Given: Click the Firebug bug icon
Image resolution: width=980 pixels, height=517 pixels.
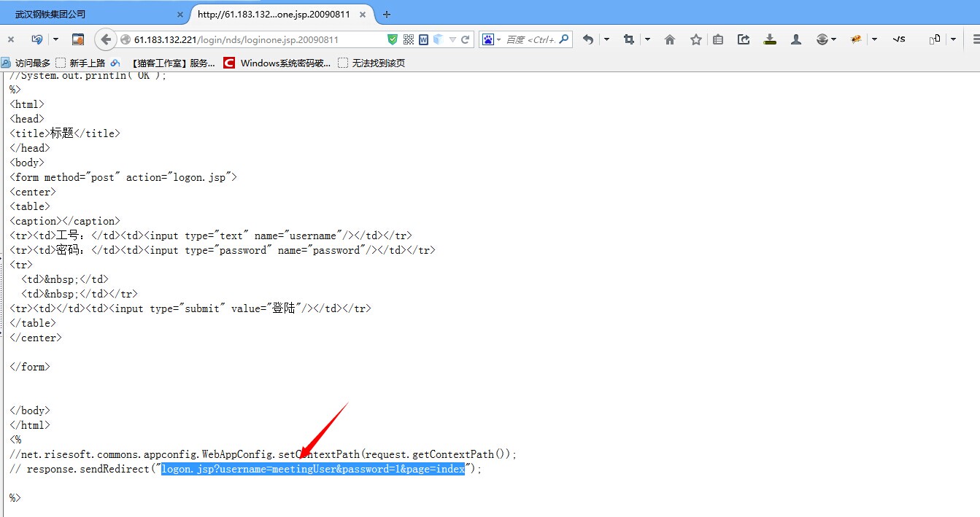Looking at the screenshot, I should (857, 39).
